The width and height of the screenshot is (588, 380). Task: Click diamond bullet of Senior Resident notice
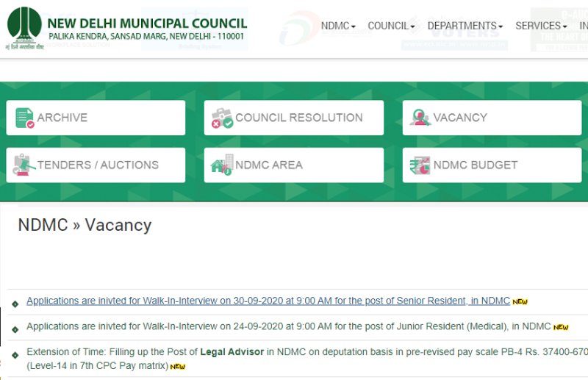coord(15,304)
